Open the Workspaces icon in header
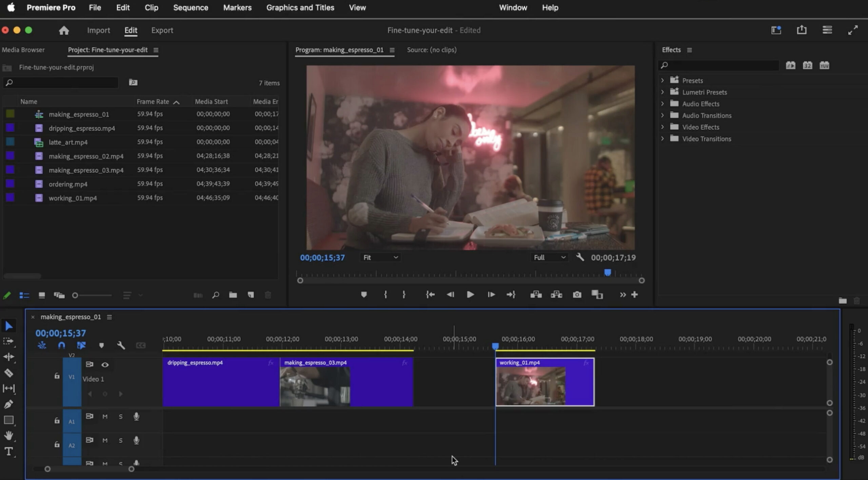868x480 pixels. tap(776, 30)
